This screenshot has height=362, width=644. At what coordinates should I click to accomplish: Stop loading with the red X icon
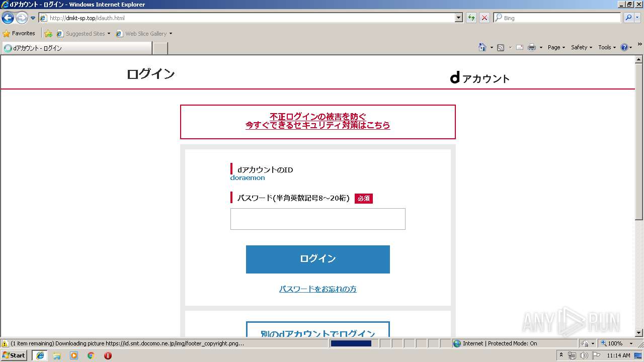tap(484, 18)
